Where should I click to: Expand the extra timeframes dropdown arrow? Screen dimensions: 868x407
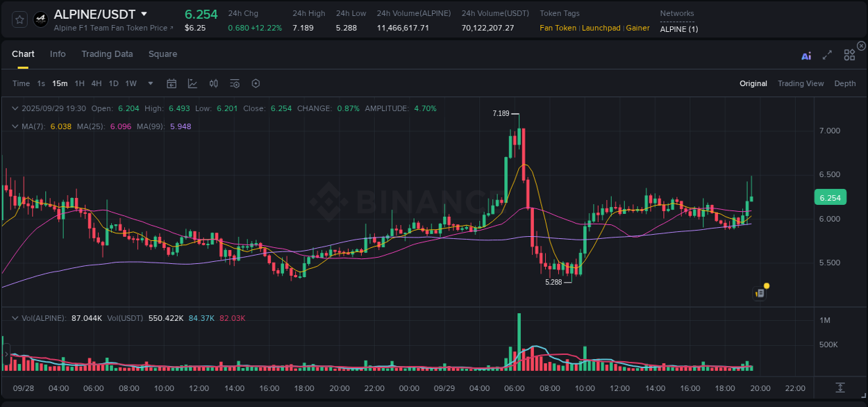coord(149,83)
